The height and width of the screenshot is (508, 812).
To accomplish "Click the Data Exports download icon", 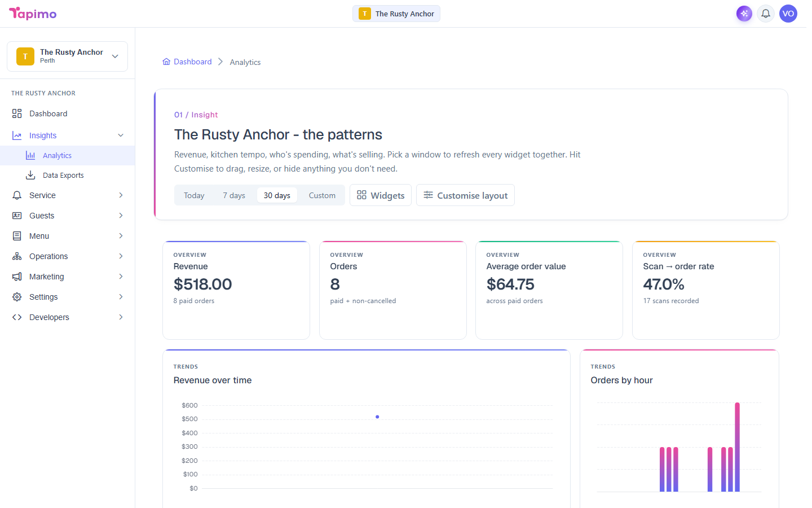I will pyautogui.click(x=30, y=176).
